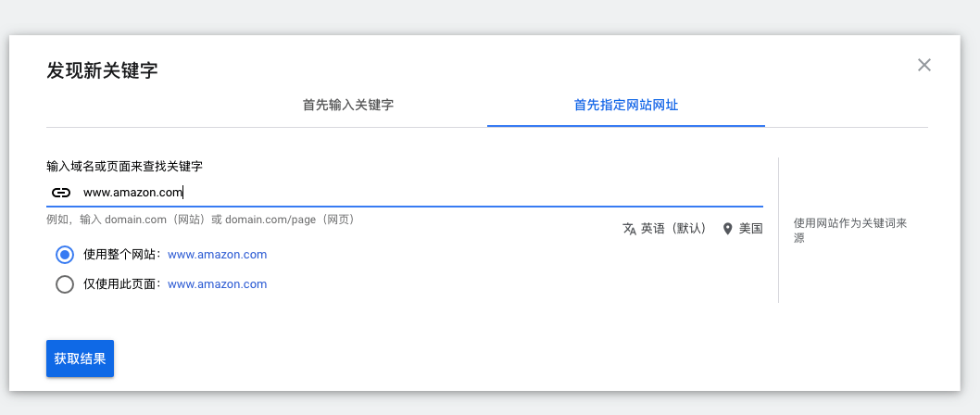Select the 使用整个网站 radio button

(x=64, y=255)
